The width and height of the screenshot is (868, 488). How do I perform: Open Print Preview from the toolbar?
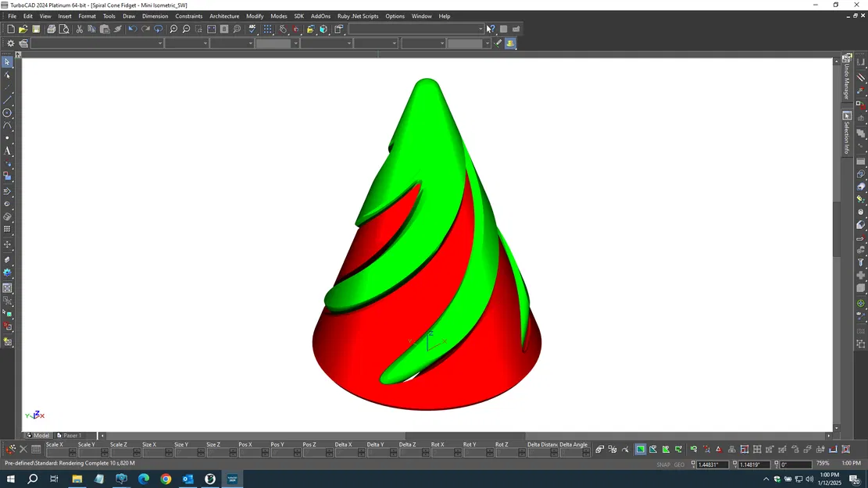64,29
